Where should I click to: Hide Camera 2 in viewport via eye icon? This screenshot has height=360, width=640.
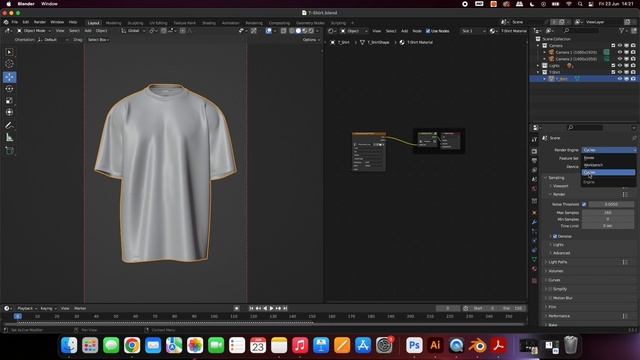tap(620, 59)
